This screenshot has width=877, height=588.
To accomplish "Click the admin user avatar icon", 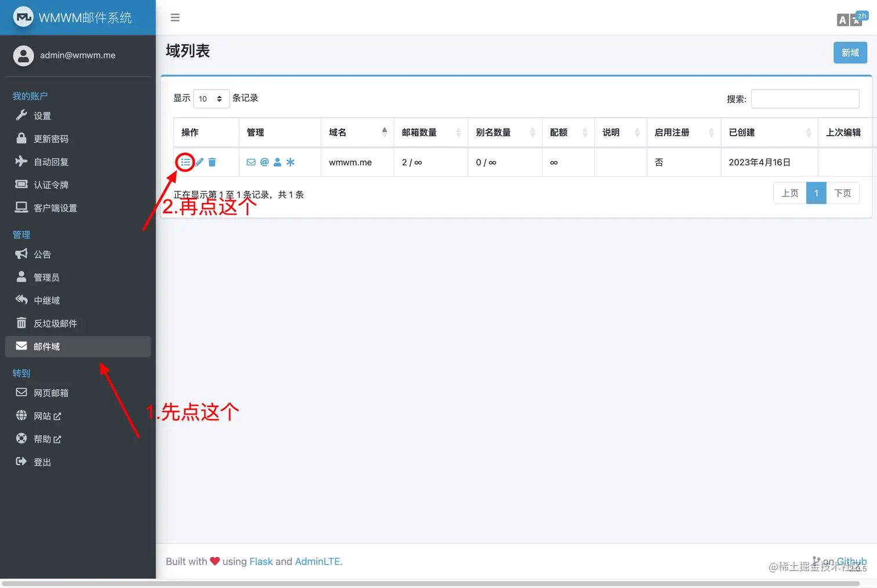I will (x=23, y=56).
